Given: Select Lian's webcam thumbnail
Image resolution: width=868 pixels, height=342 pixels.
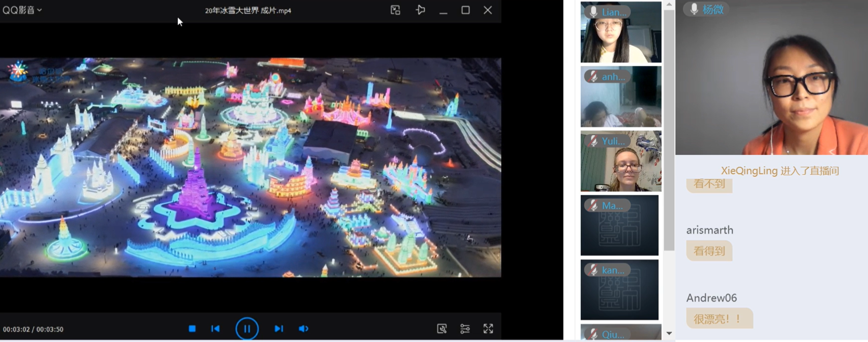Looking at the screenshot, I should pos(621,32).
